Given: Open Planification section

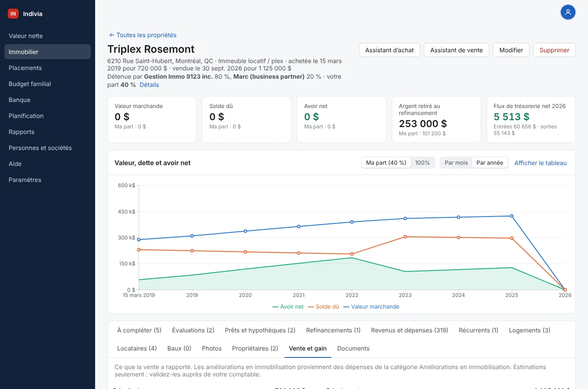Looking at the screenshot, I should pyautogui.click(x=48, y=116).
